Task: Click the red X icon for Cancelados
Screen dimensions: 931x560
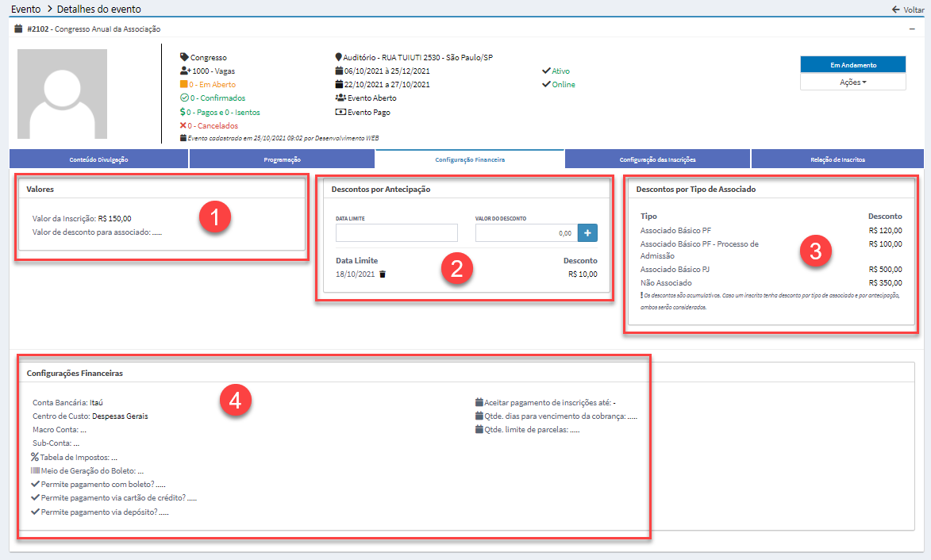Action: tap(183, 125)
